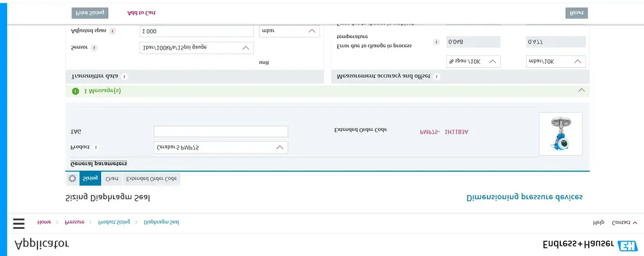This screenshot has width=644, height=256.
Task: Click the Adjusted span value field 1 000
Action: click(x=196, y=31)
